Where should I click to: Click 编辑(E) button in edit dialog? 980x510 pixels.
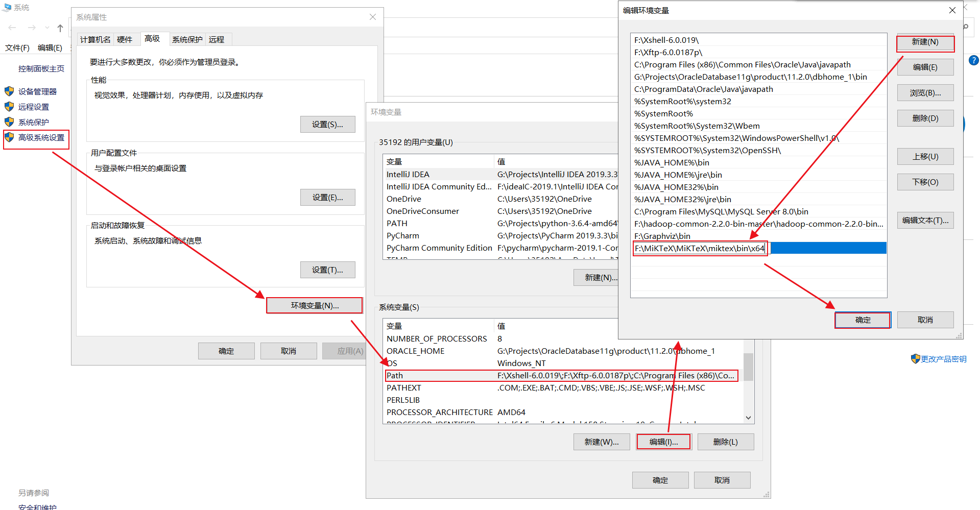tap(925, 67)
